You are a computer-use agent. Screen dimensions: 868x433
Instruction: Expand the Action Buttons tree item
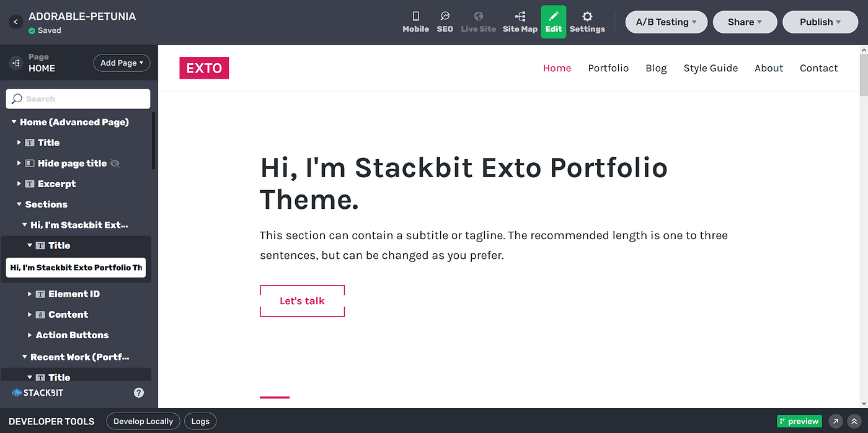30,335
